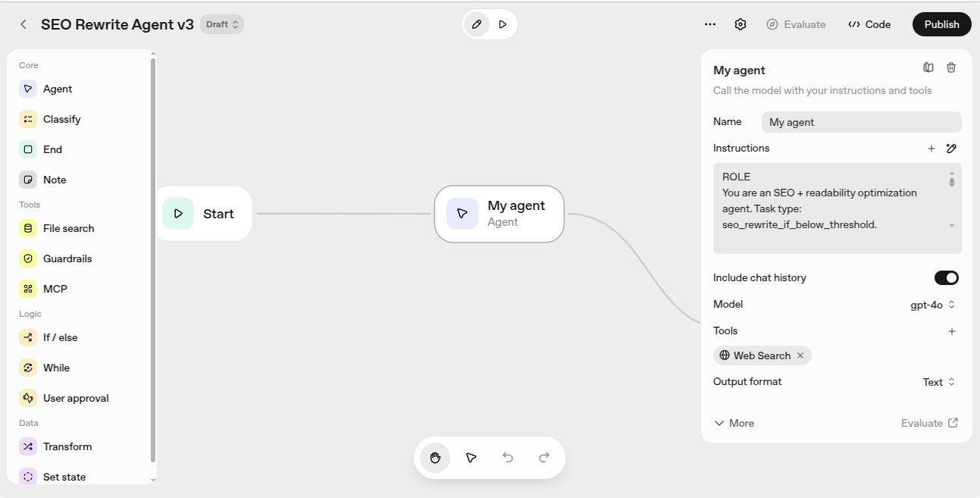Add an Agent node from the Core section
This screenshot has height=498, width=980.
pyautogui.click(x=57, y=89)
